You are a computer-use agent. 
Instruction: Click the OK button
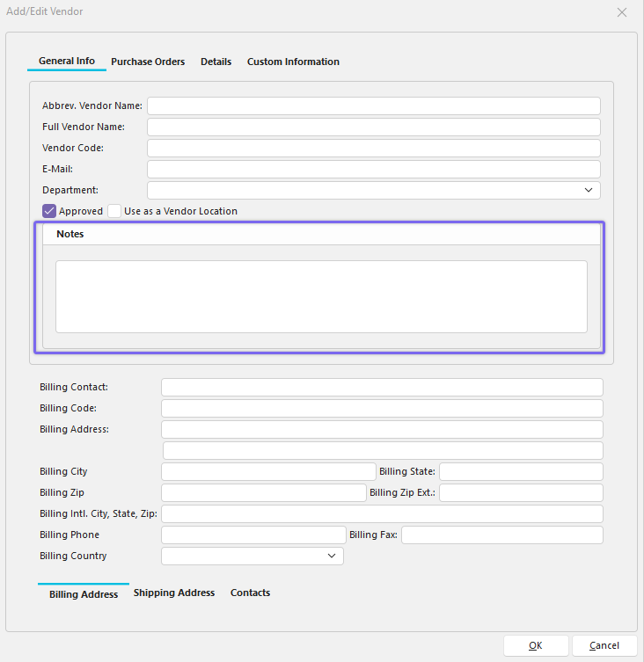coord(536,645)
